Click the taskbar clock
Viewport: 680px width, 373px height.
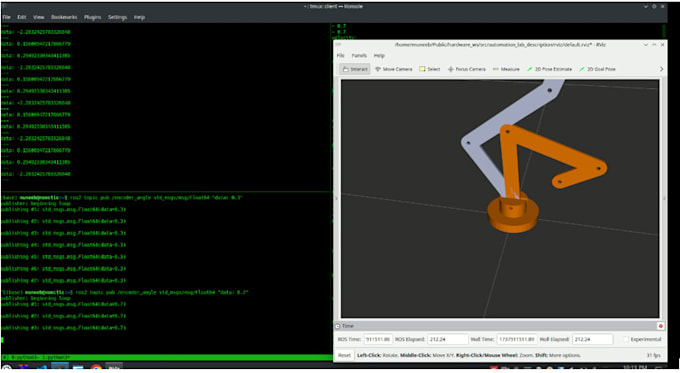(634, 368)
